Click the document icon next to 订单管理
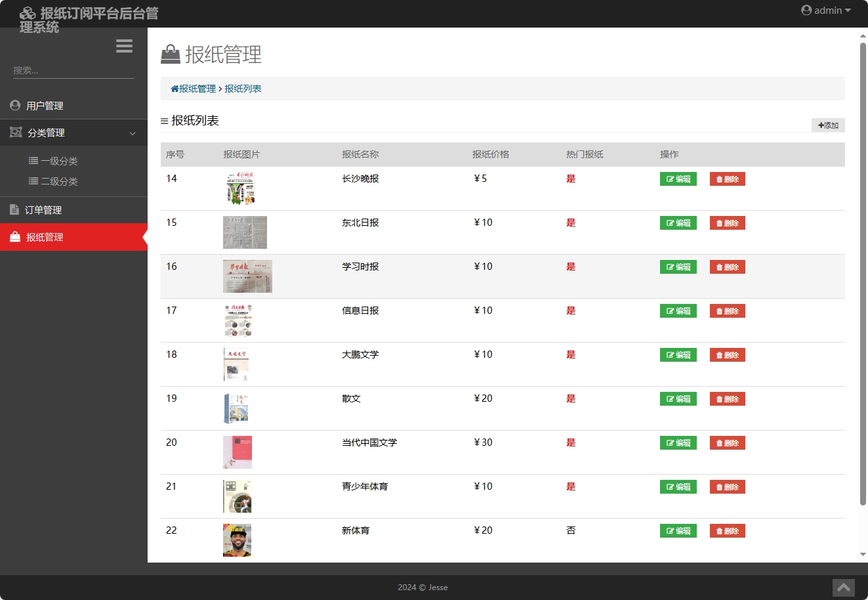868x600 pixels. coord(14,209)
